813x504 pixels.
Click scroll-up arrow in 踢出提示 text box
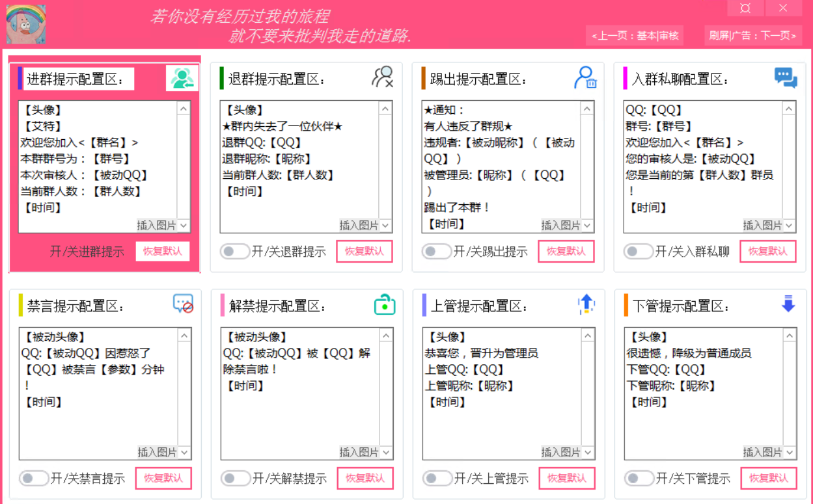587,109
